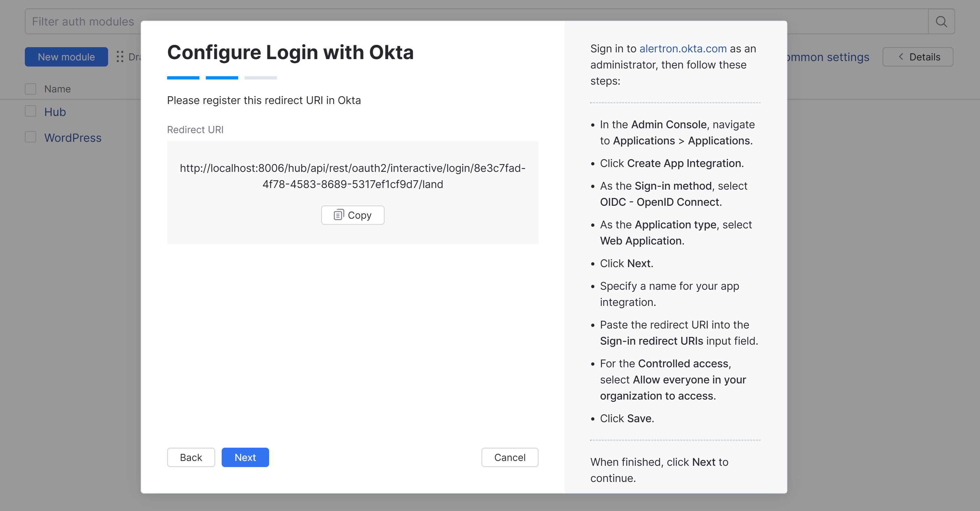Click the search magnifier icon
The image size is (980, 511).
tap(941, 22)
